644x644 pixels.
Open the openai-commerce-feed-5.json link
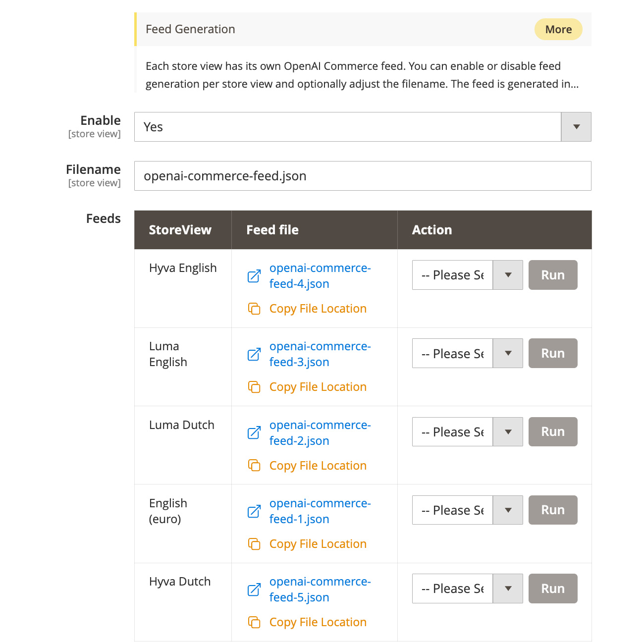tap(320, 590)
